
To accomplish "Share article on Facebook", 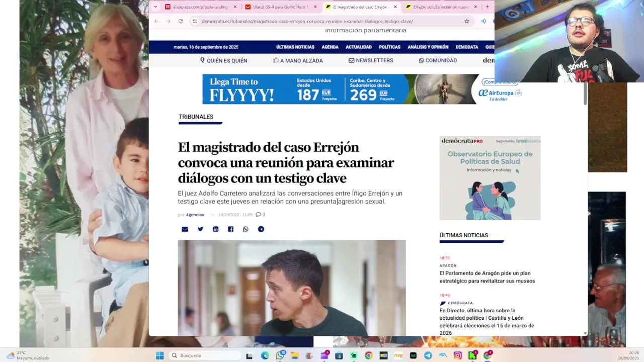I will point(230,229).
